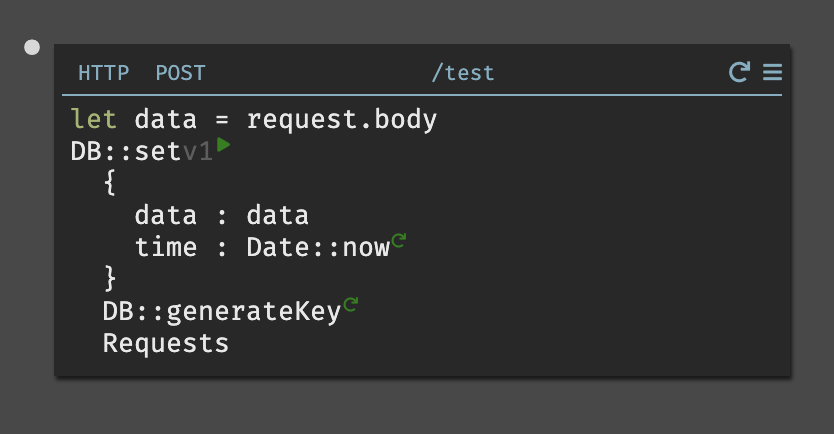Click the green refresh icon after Date::now
The height and width of the screenshot is (434, 834).
click(x=398, y=240)
